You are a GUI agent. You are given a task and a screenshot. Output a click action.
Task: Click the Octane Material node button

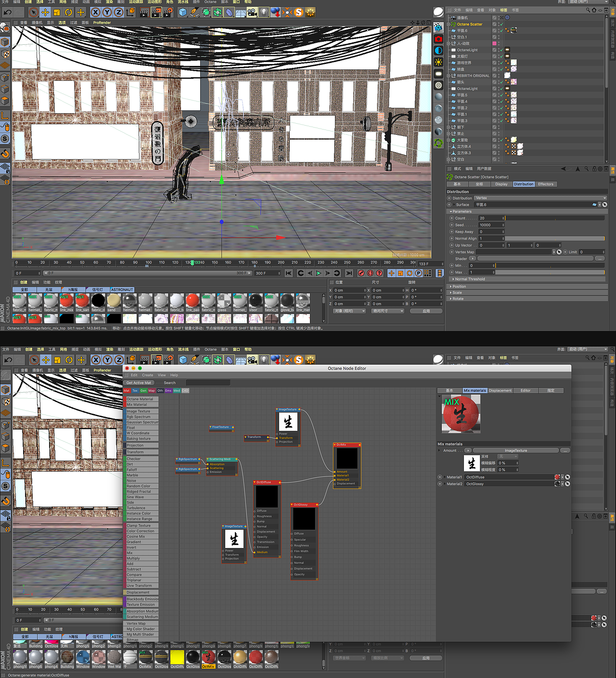pos(141,399)
